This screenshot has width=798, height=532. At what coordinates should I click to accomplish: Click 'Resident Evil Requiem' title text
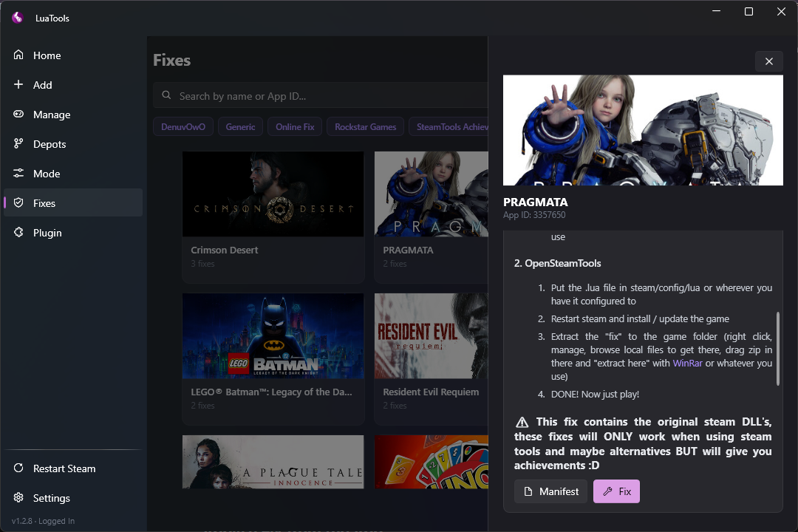click(431, 392)
